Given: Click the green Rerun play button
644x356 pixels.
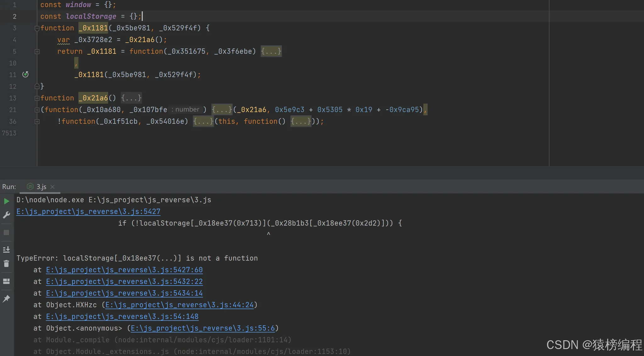Looking at the screenshot, I should click(x=6, y=201).
